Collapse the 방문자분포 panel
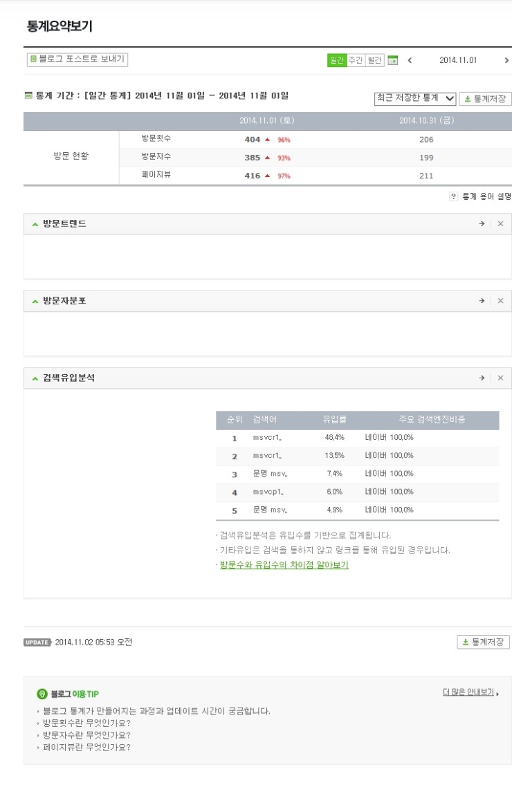This screenshot has width=512, height=812. click(35, 302)
